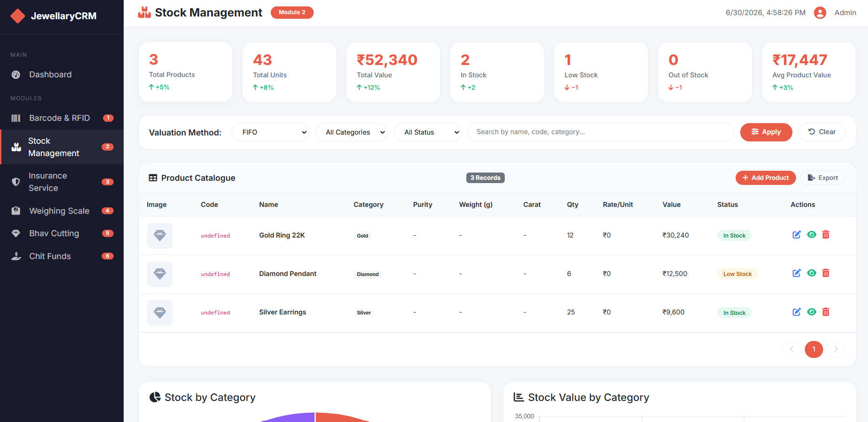This screenshot has height=422, width=868.
Task: Click the ₹12,500 value cell
Action: [x=675, y=274]
